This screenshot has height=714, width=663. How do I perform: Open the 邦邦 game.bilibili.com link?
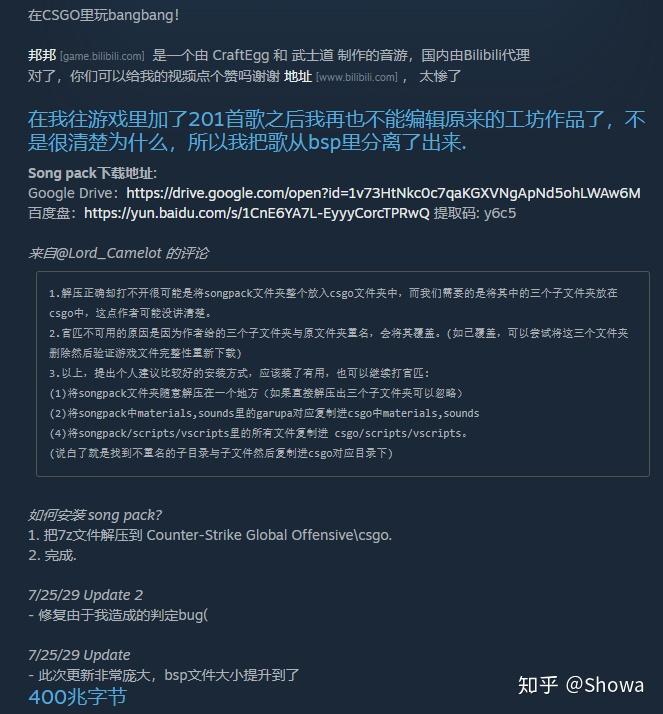[86, 56]
